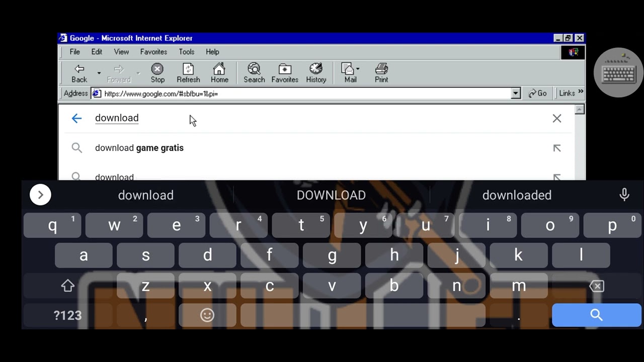This screenshot has width=644, height=362.
Task: Open the Help menu
Action: [212, 52]
